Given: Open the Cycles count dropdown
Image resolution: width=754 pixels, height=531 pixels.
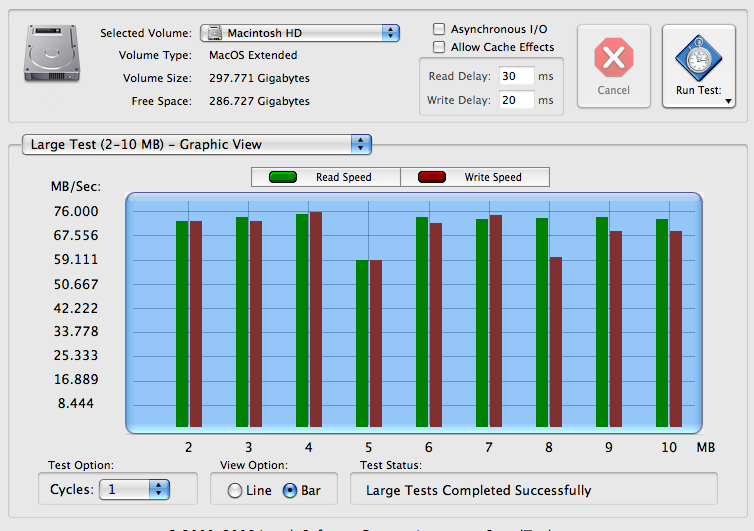Looking at the screenshot, I should tap(134, 489).
